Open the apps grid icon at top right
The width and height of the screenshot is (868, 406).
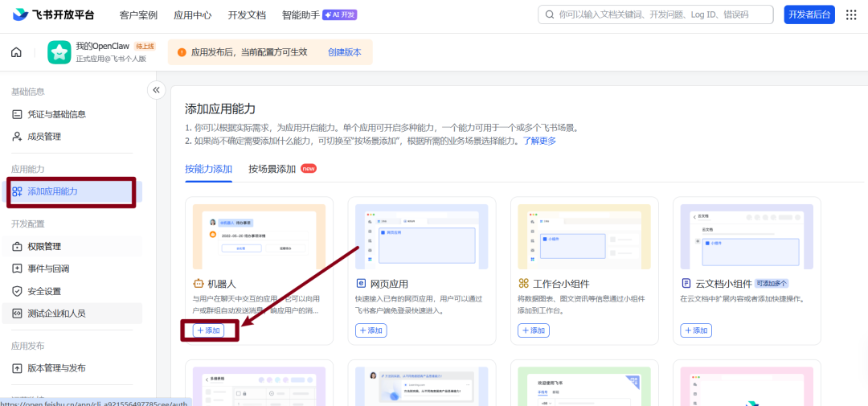click(851, 14)
